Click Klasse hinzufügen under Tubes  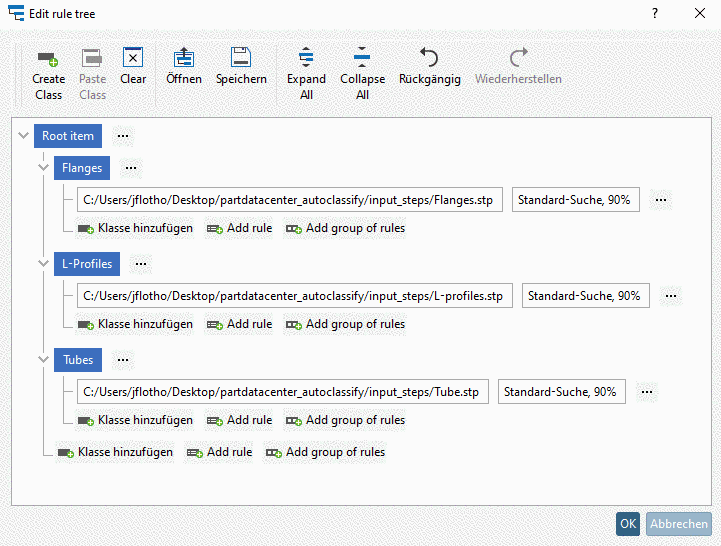pyautogui.click(x=135, y=420)
